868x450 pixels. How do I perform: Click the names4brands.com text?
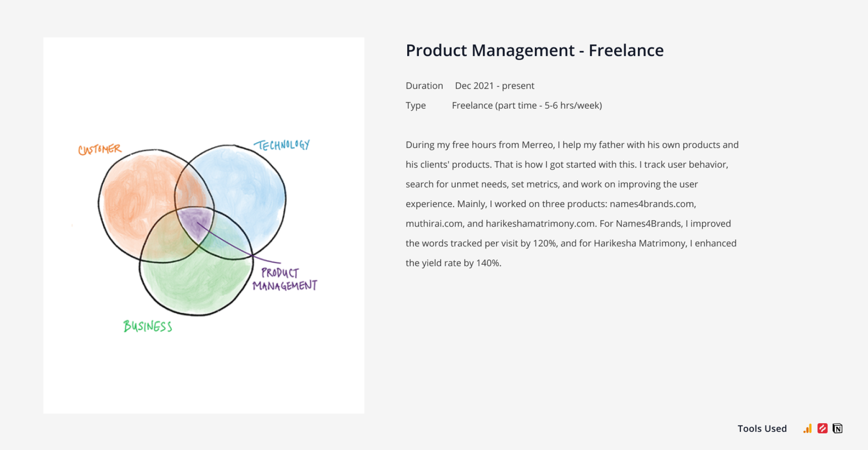coord(652,204)
